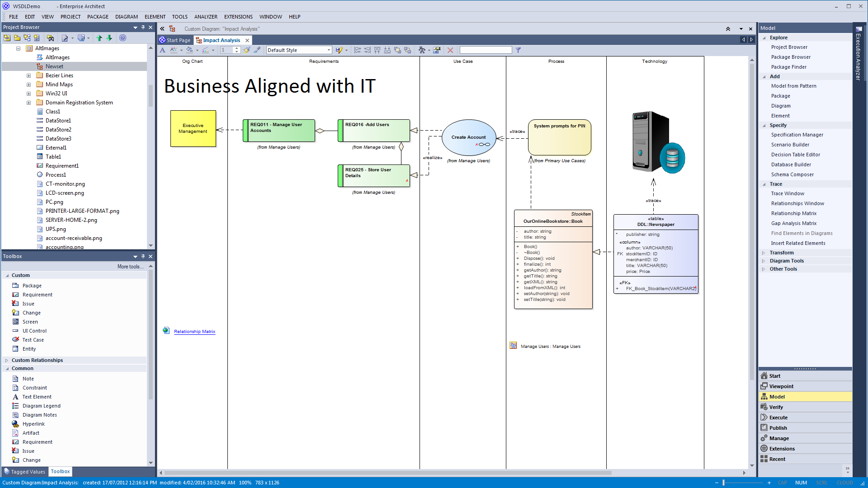Click the green Move Up arrow in Project Browser
The height and width of the screenshot is (488, 868).
[99, 38]
